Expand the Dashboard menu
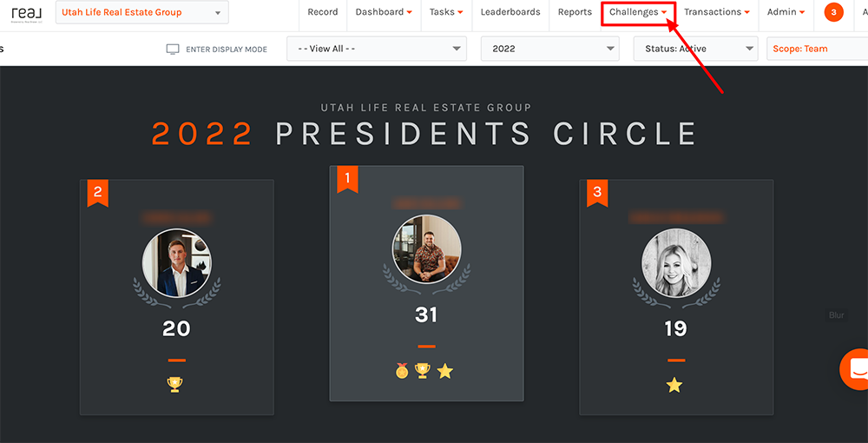Screen dimensions: 868x443 (x=384, y=12)
